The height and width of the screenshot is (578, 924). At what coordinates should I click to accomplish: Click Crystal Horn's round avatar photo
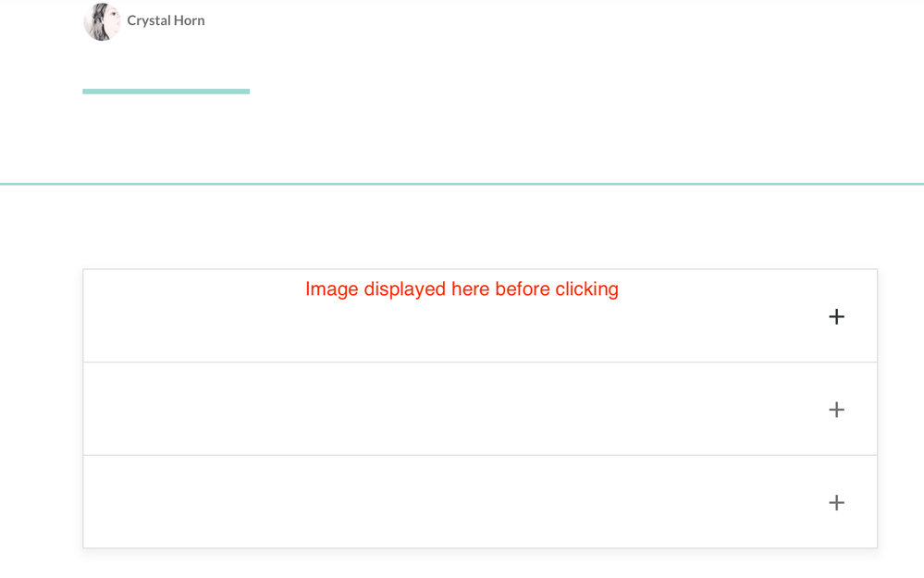[102, 21]
